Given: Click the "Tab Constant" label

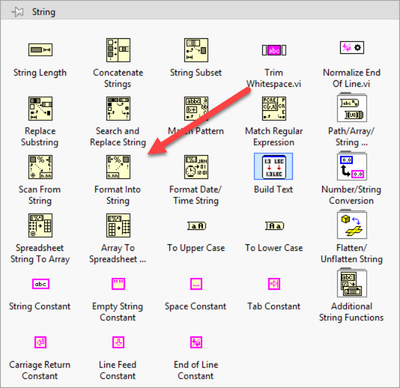Looking at the screenshot, I should (x=274, y=306).
